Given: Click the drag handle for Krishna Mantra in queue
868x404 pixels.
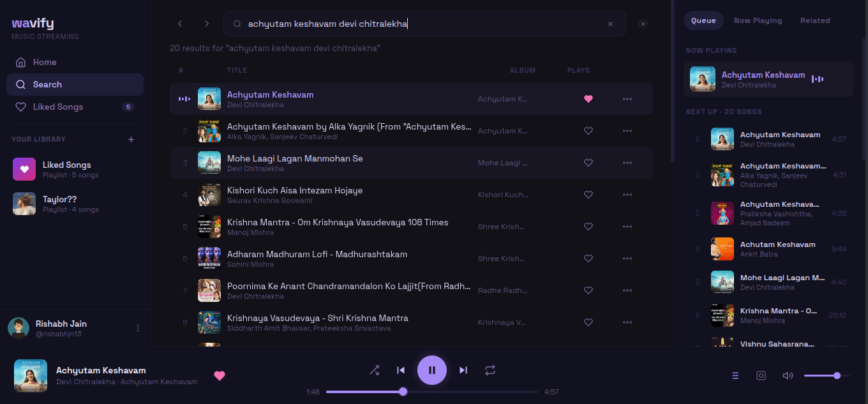Looking at the screenshot, I should (x=698, y=315).
